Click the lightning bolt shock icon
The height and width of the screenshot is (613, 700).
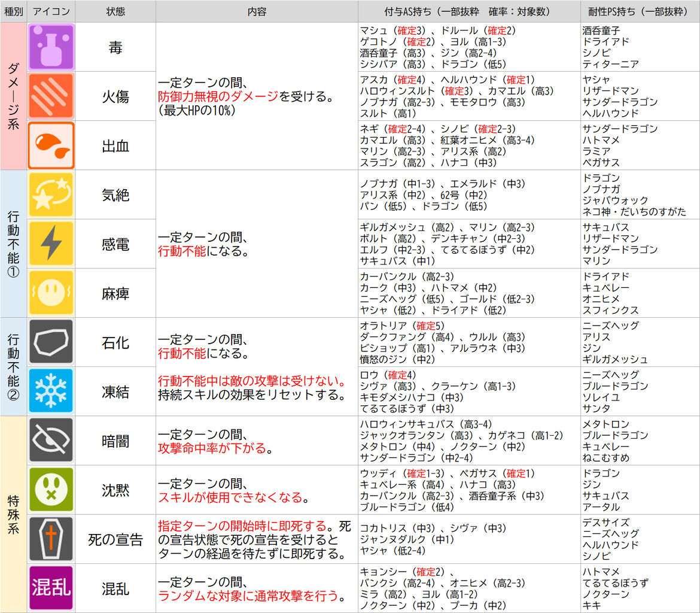51,244
